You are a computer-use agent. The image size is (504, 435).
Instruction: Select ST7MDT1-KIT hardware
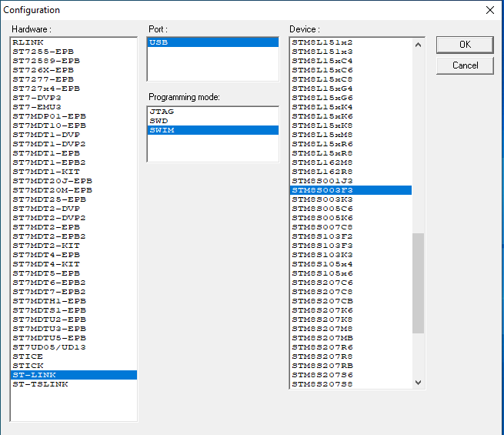(74, 172)
